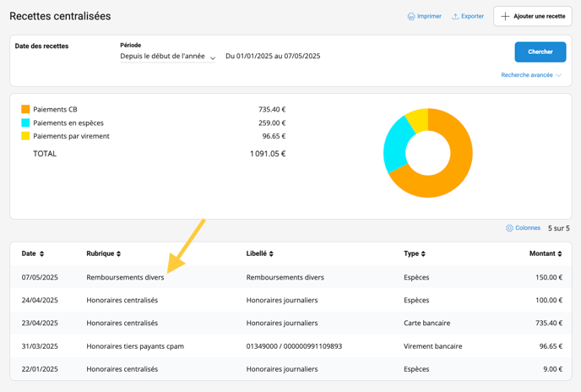Viewport: 581px width, 392px height.
Task: Click the cyan Paiements en espèces swatch
Action: [25, 122]
